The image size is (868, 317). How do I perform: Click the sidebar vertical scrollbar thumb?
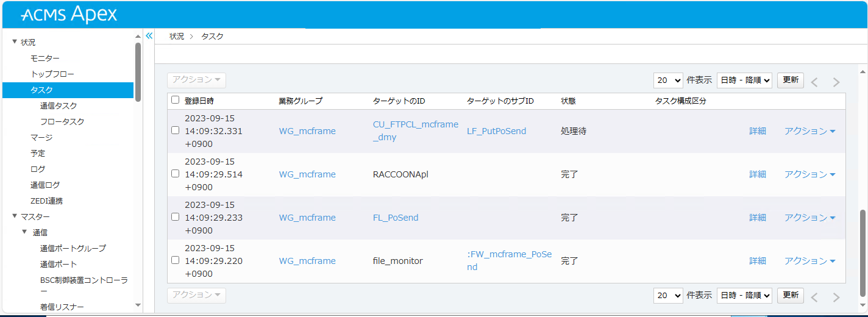click(138, 71)
